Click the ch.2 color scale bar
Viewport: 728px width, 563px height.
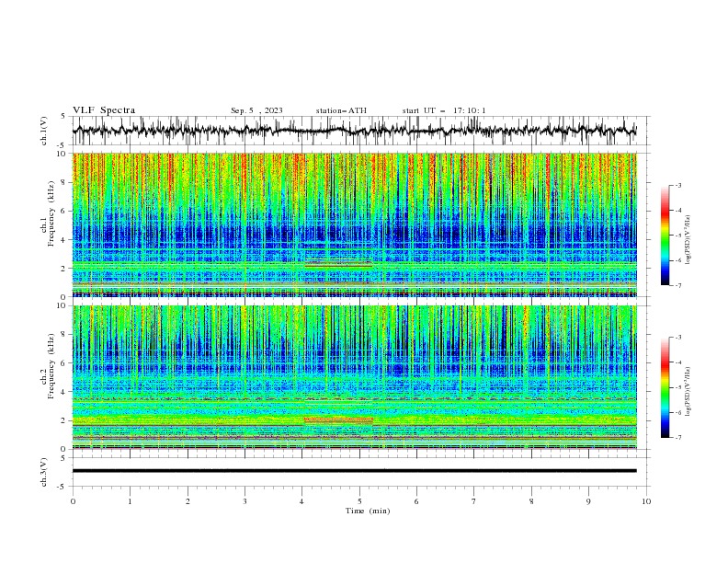[x=665, y=387]
